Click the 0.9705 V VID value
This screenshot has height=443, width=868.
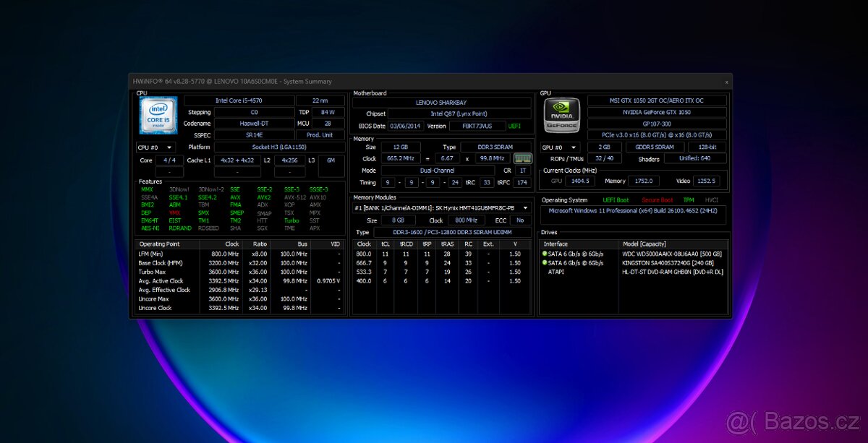[x=328, y=280]
